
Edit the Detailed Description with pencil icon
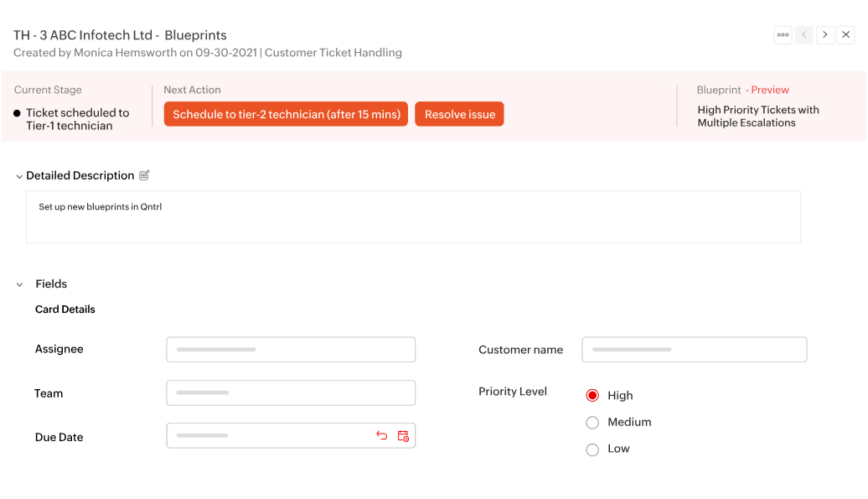point(144,175)
